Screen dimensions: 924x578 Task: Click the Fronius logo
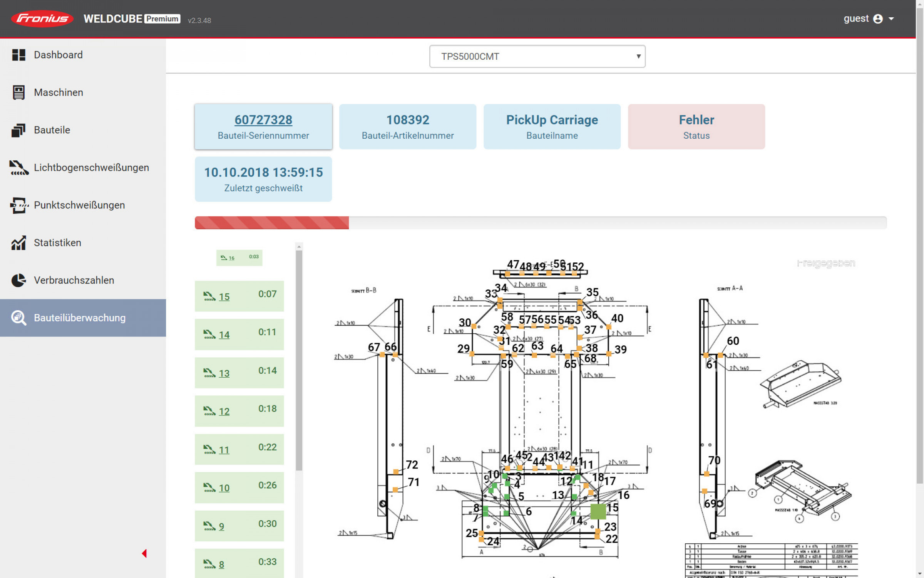click(x=42, y=18)
